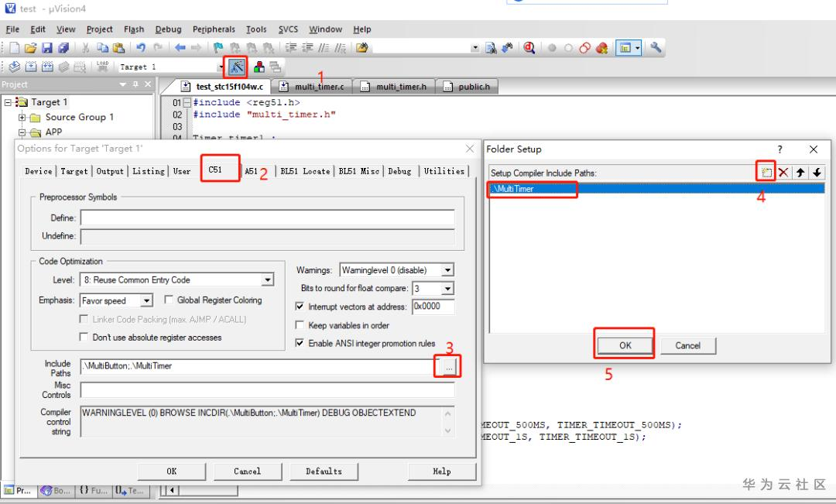836x504 pixels.
Task: Toggle Don't use absolute register accesses
Action: [x=84, y=337]
